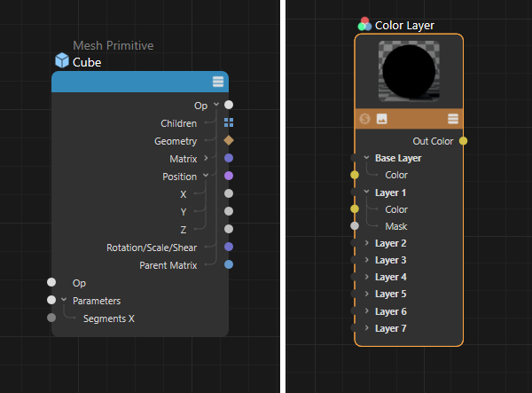The image size is (532, 393).
Task: Expand the Layer 2 group
Action: click(x=367, y=243)
